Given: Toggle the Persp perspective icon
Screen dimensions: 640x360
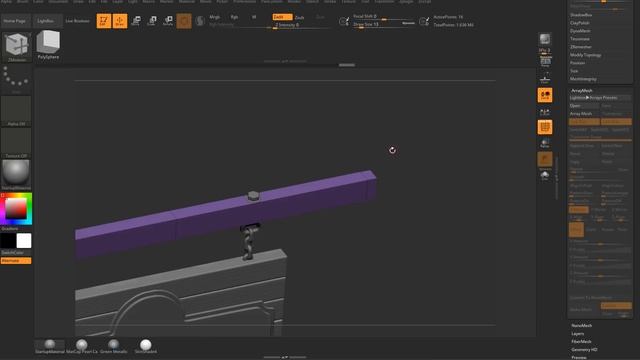Looking at the screenshot, I should click(545, 62).
